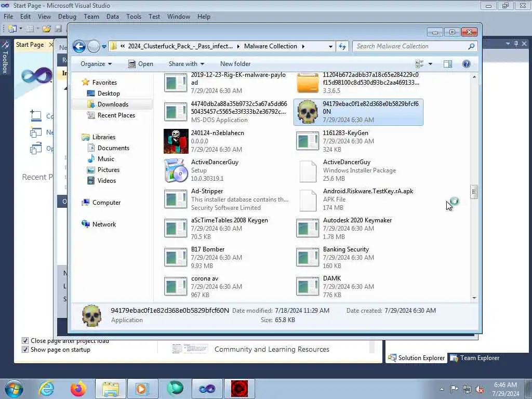Select the ActiveDancerGuy Windows Installer Package icon
This screenshot has width=532, height=399.
pyautogui.click(x=308, y=171)
